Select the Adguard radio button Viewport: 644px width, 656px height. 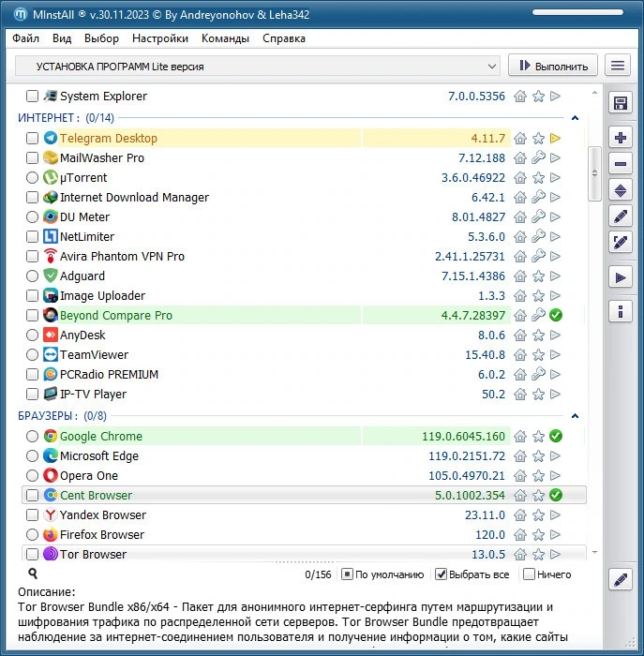tap(32, 276)
